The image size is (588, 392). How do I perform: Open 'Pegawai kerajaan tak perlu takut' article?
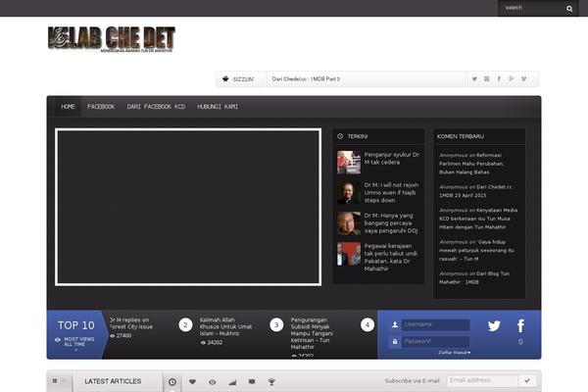(391, 258)
